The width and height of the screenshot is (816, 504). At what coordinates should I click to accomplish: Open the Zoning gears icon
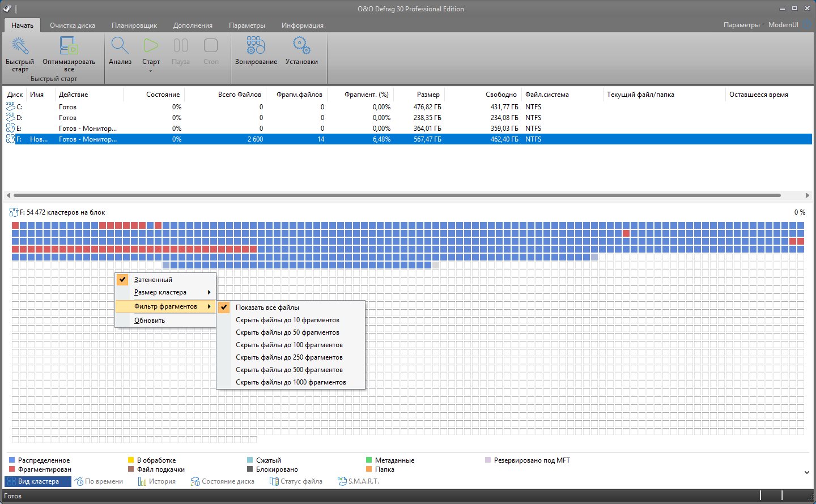tap(256, 46)
